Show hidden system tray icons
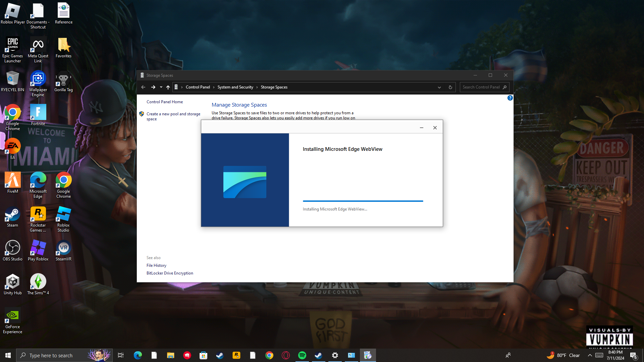This screenshot has width=644, height=362. [590, 355]
